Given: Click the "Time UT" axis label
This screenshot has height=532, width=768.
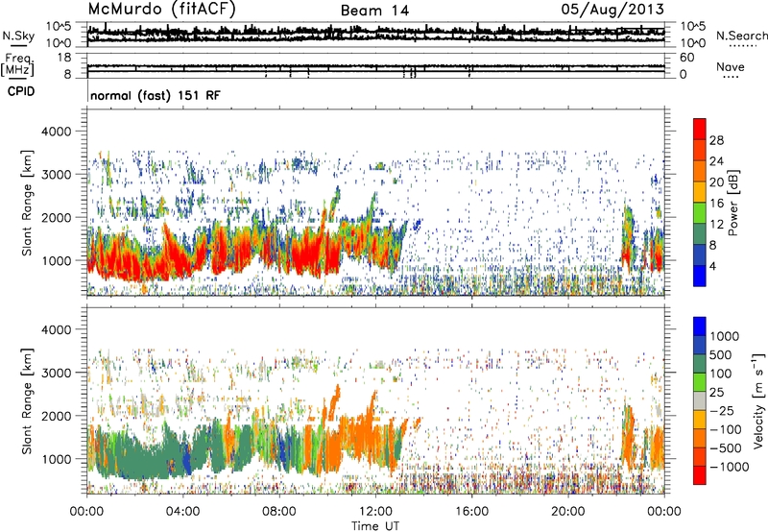Looking at the screenshot, I should 375,526.
